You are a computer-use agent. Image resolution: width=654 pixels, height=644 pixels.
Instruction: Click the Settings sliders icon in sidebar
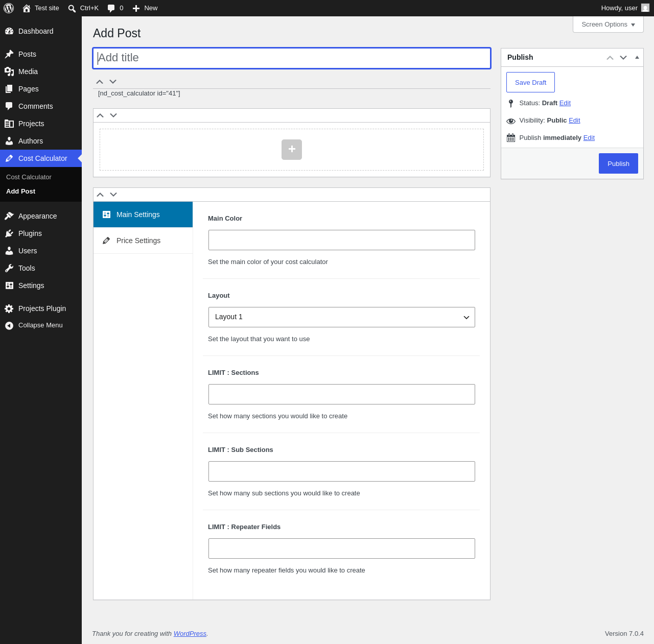tap(9, 285)
